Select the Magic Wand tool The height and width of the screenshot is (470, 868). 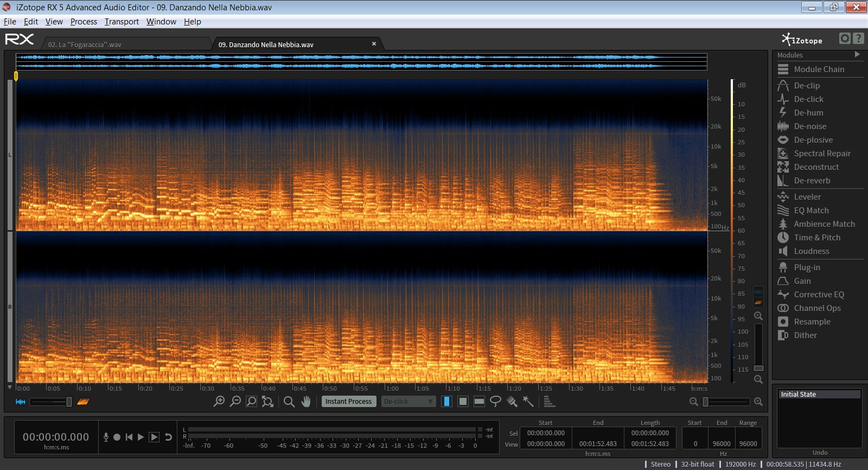[x=528, y=402]
